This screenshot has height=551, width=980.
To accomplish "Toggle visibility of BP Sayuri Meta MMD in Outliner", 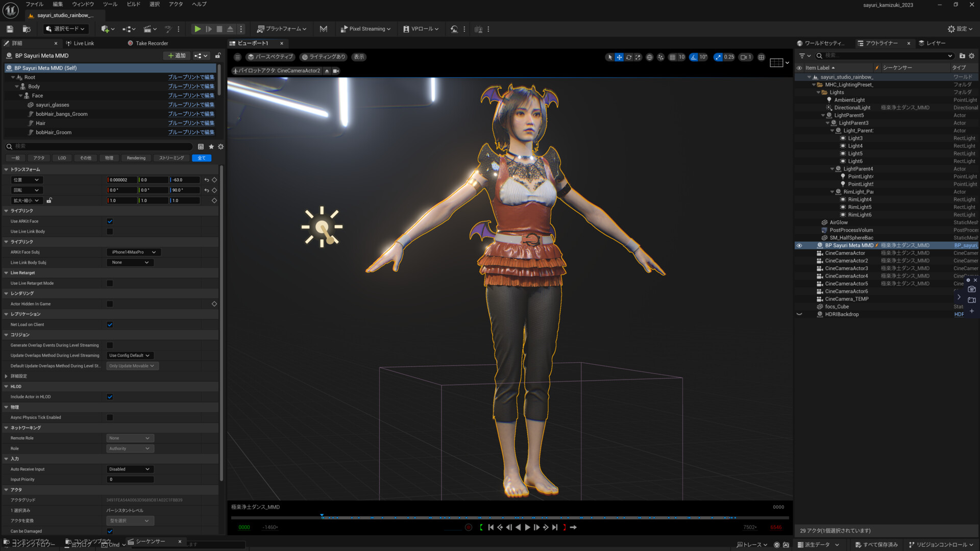I will click(x=799, y=245).
